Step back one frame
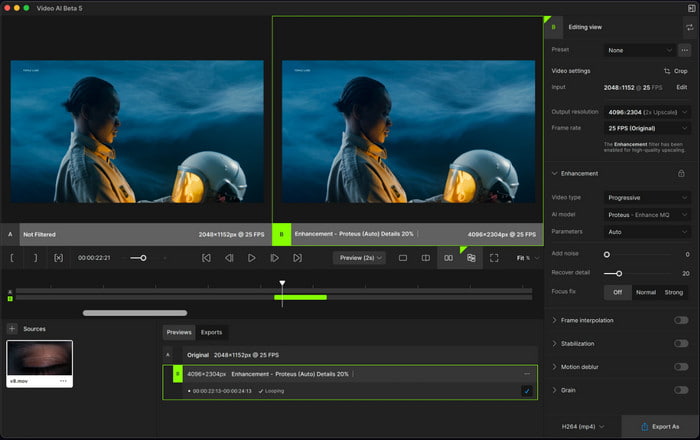 229,258
